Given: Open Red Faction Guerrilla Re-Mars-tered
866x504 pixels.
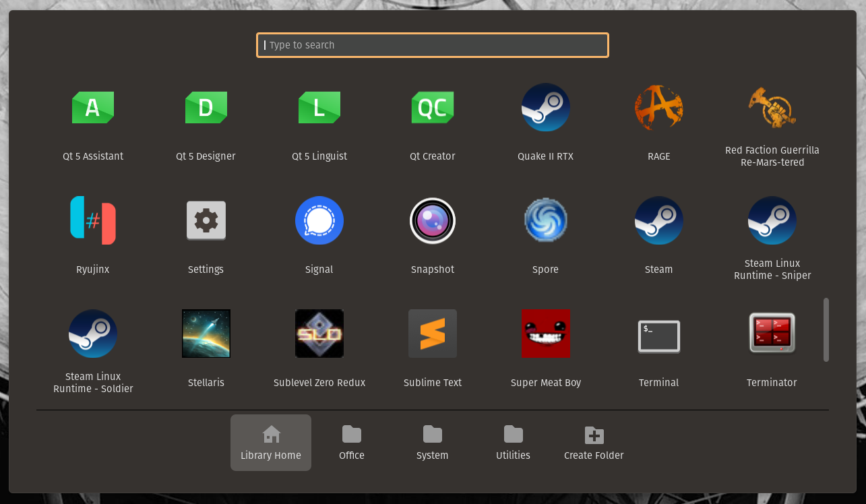Looking at the screenshot, I should [x=772, y=108].
